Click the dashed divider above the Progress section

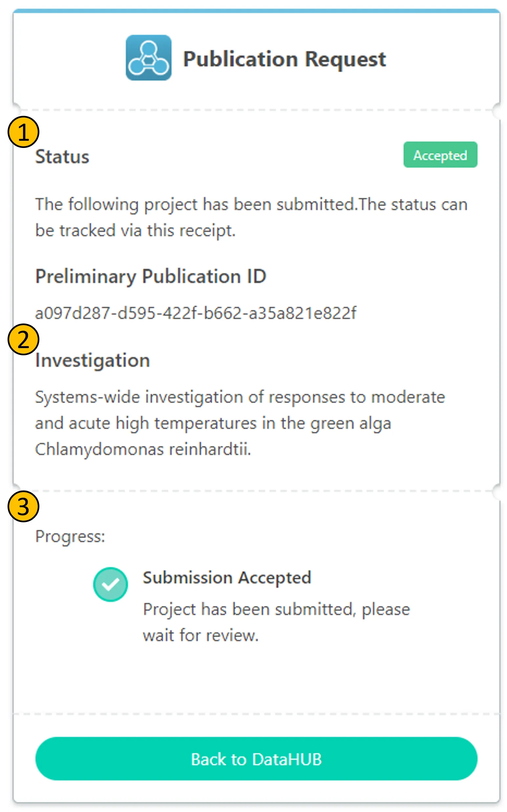(256, 491)
